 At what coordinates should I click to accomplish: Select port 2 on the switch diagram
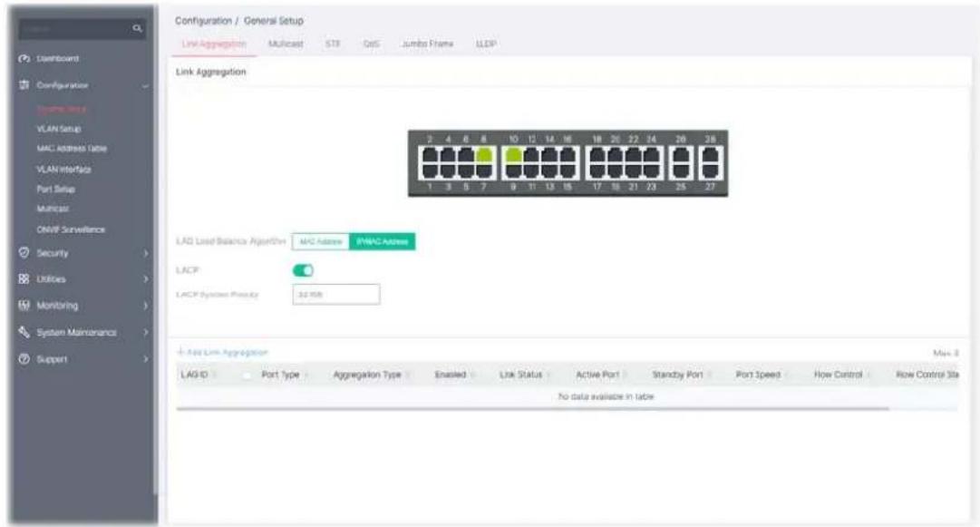(430, 154)
